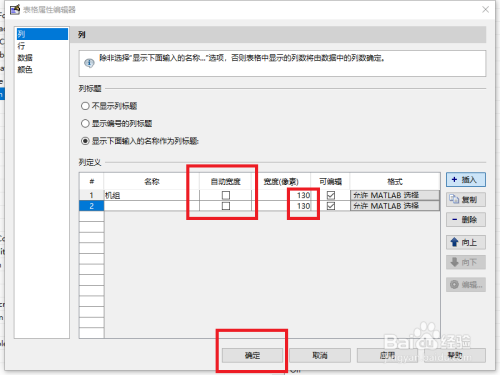Select row number 2 header
The height and width of the screenshot is (375, 500).
click(92, 206)
